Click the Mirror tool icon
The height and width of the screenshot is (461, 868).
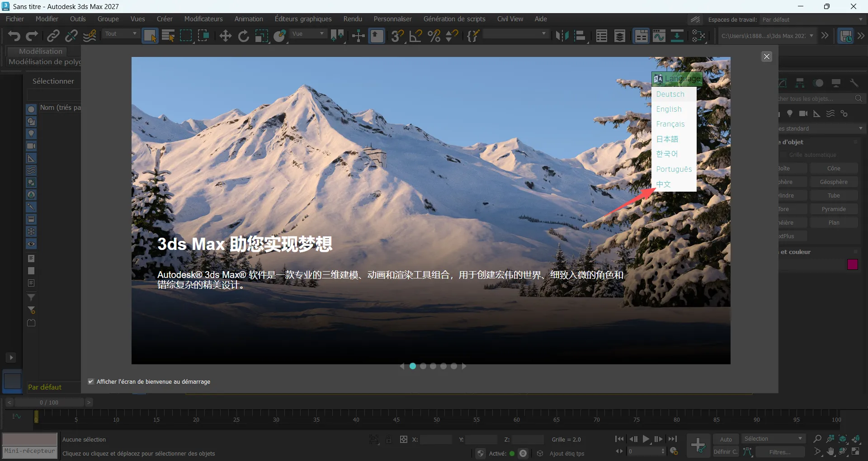click(x=562, y=36)
